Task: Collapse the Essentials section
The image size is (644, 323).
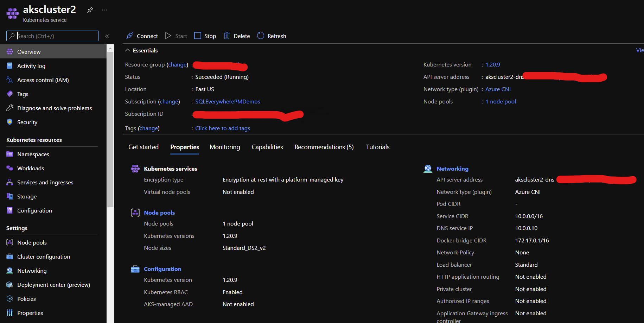Action: pyautogui.click(x=128, y=50)
